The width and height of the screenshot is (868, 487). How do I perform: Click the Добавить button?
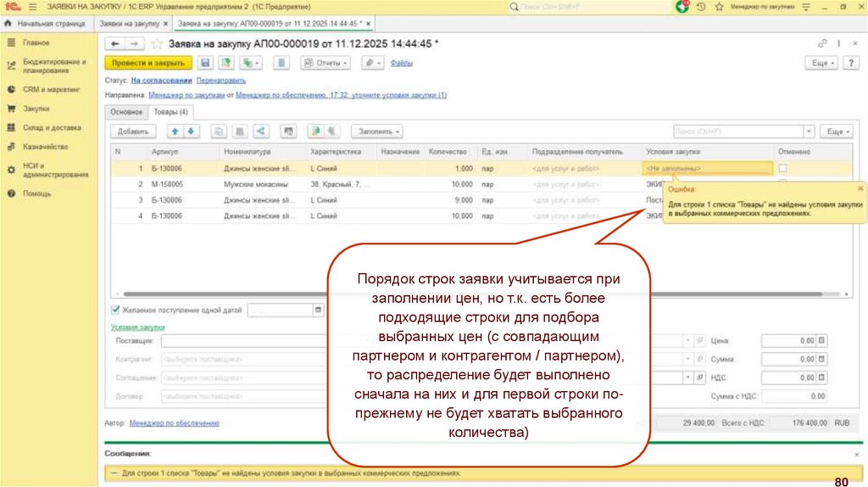(133, 132)
